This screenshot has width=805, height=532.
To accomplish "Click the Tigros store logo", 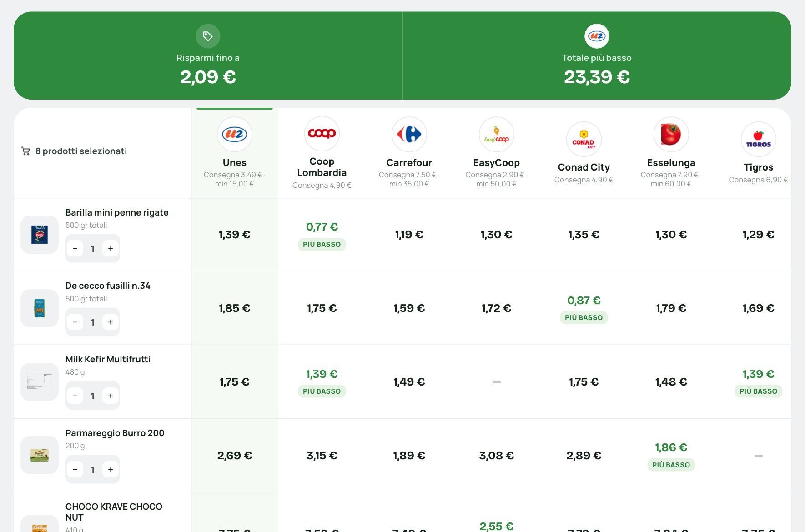I will tap(759, 139).
